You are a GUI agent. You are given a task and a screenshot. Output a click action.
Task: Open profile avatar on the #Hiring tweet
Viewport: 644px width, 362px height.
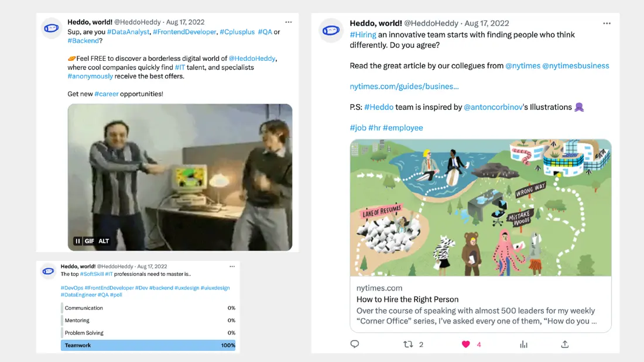coord(331,30)
